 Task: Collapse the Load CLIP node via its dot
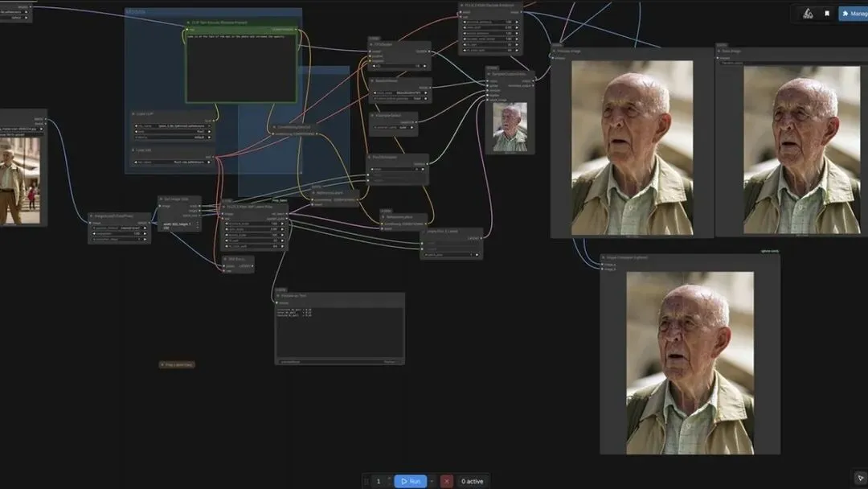pyautogui.click(x=133, y=113)
